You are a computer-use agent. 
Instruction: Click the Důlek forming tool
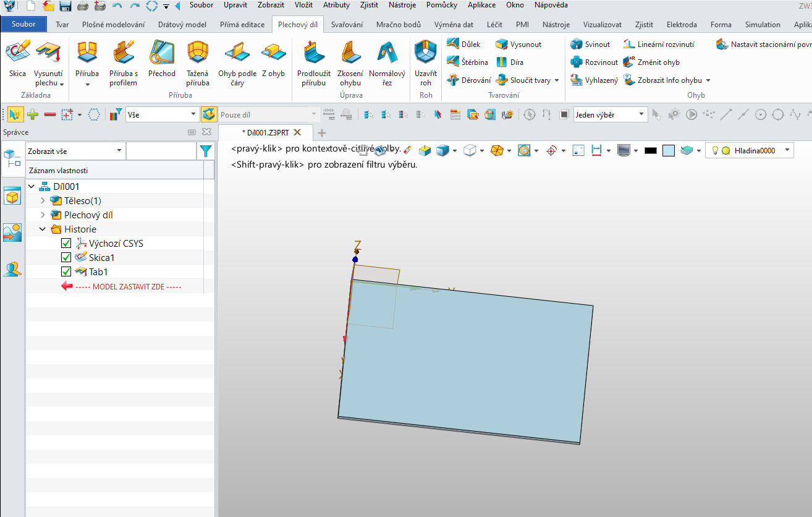(463, 45)
